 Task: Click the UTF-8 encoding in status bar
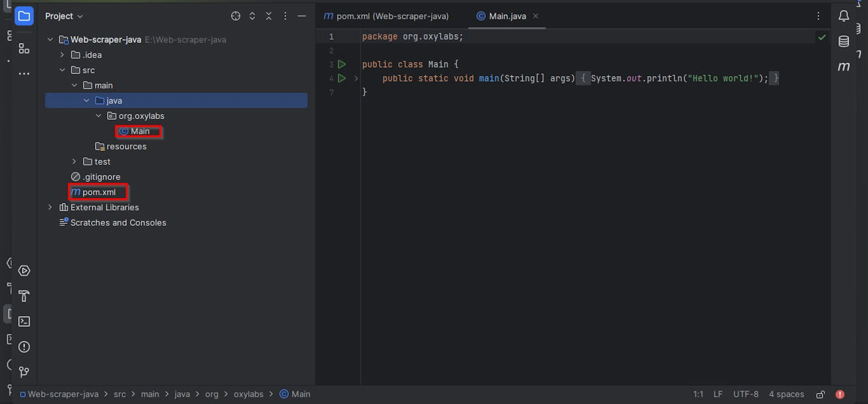[746, 394]
